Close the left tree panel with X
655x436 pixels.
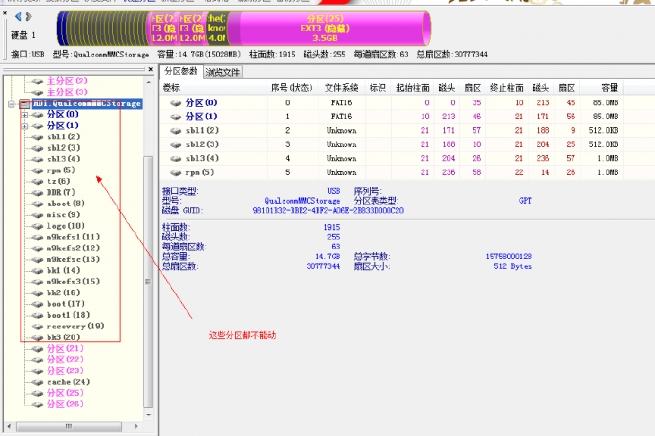pos(150,69)
